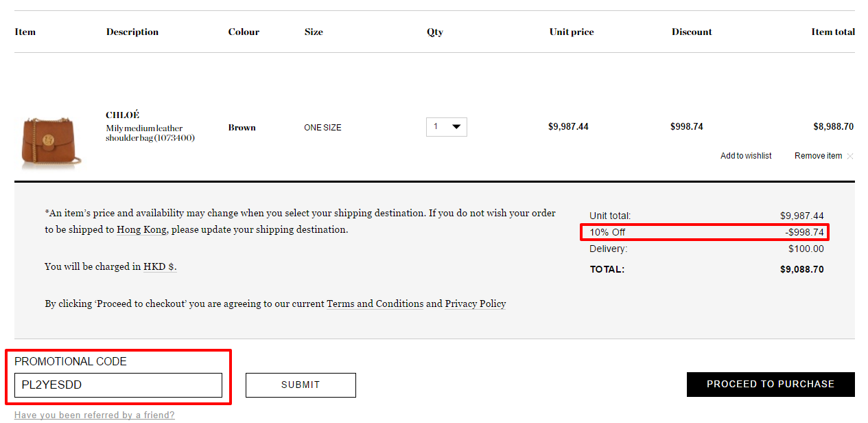Click the Discount column header
This screenshot has height=423, width=868.
[x=692, y=32]
